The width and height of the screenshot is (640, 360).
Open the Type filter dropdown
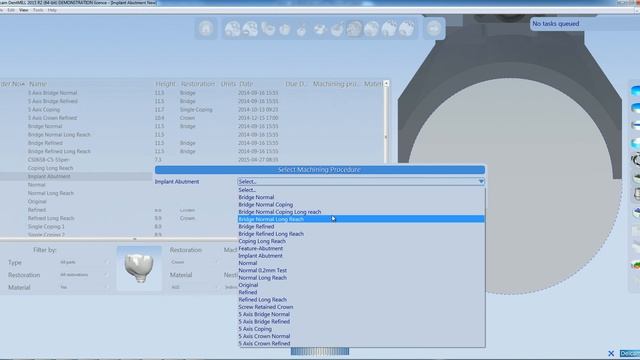[84, 262]
